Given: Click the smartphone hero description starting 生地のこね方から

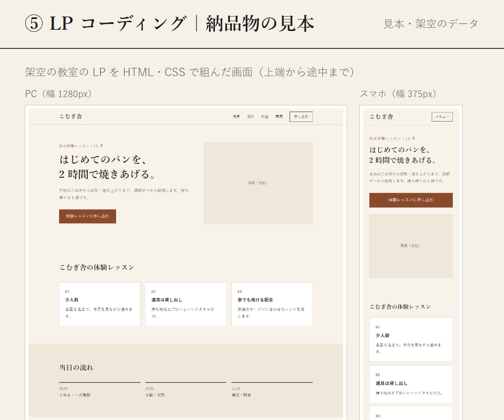Looking at the screenshot, I should tap(410, 177).
